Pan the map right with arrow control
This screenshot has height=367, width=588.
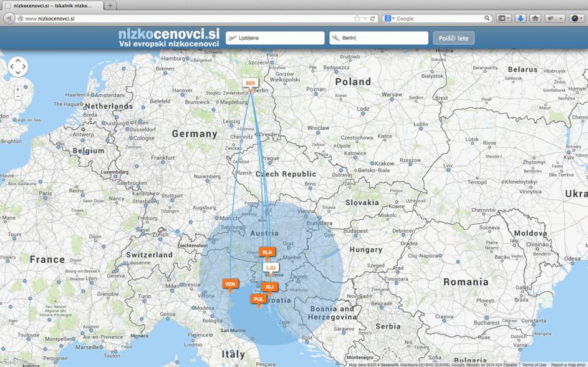(24, 67)
